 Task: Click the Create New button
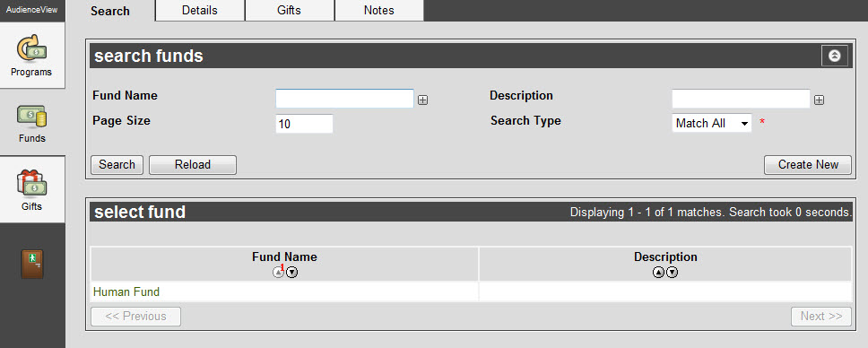pyautogui.click(x=808, y=164)
